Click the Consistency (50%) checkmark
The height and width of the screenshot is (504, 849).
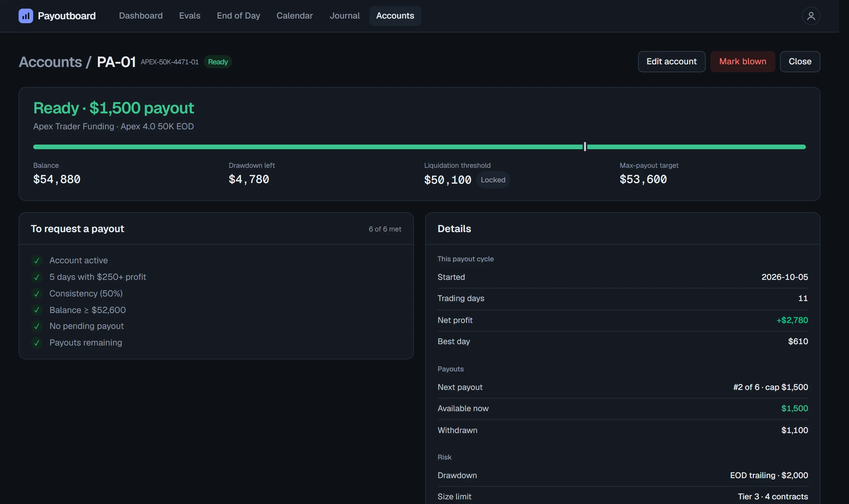coord(37,293)
